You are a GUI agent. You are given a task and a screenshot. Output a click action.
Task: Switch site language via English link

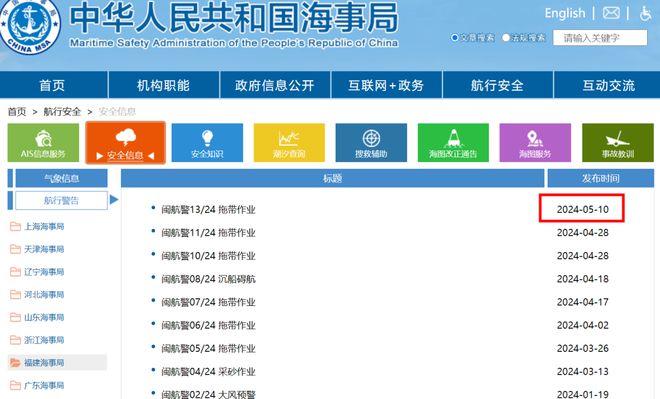pos(565,13)
